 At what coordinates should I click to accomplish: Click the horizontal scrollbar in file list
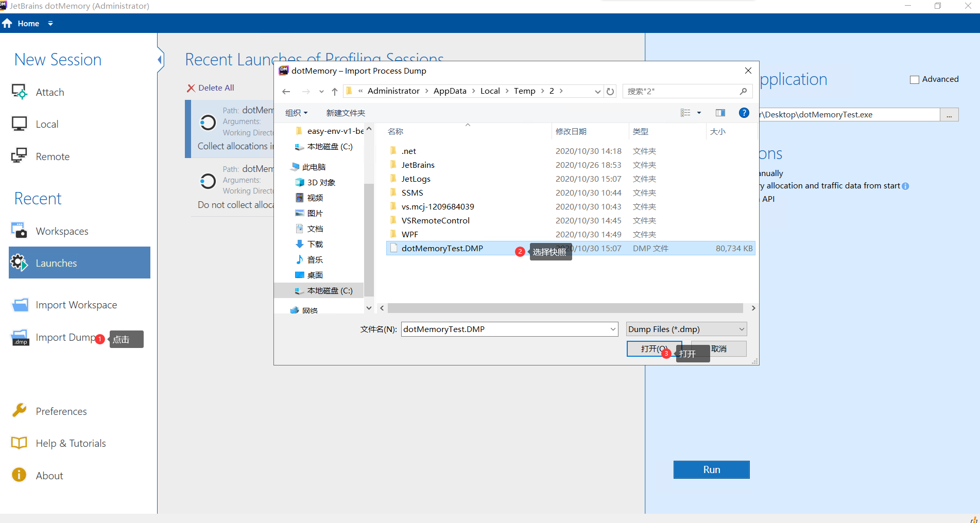pyautogui.click(x=565, y=308)
